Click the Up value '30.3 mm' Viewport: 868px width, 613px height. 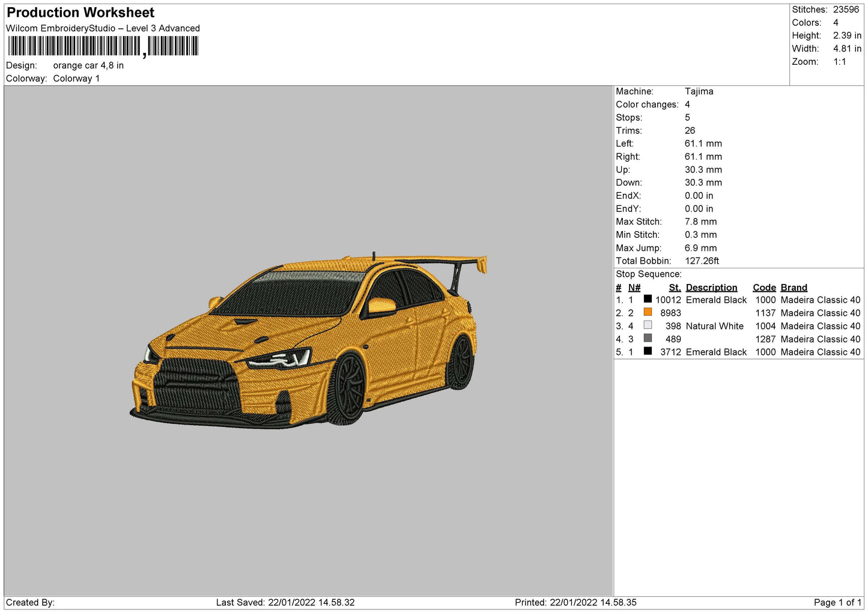tap(703, 170)
